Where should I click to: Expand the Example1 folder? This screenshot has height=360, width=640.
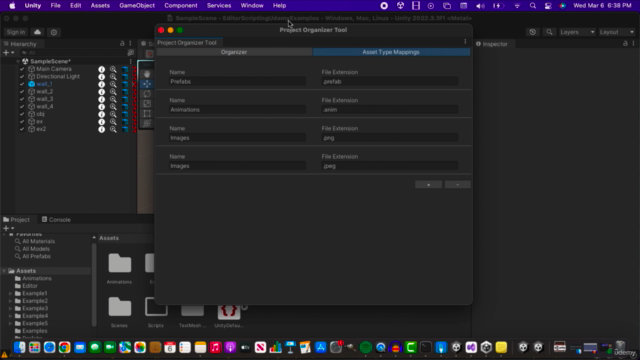(x=10, y=293)
